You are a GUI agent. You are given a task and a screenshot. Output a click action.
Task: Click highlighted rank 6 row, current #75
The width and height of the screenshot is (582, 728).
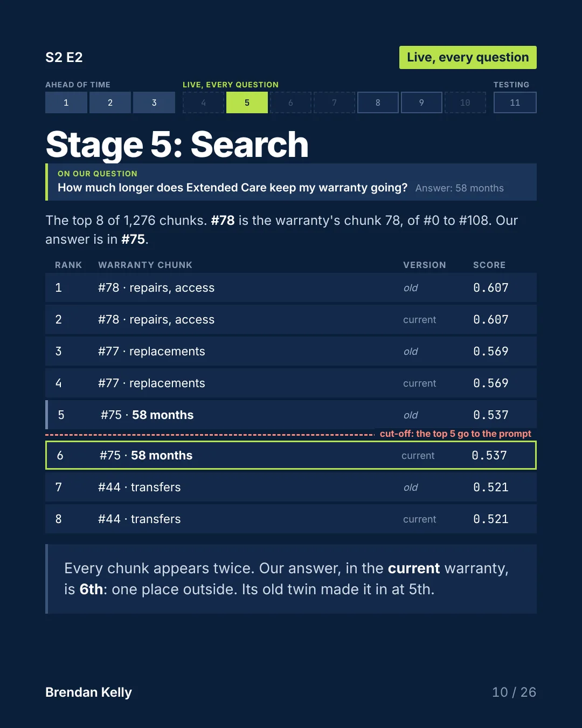291,455
